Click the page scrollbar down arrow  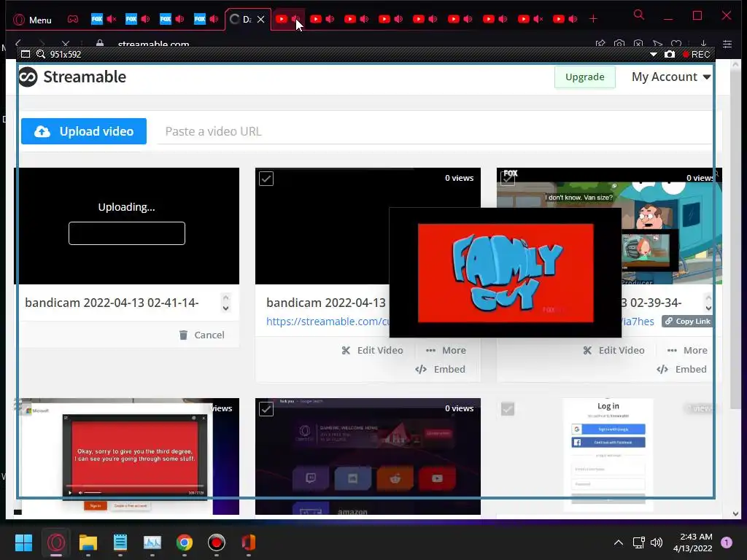point(735,514)
